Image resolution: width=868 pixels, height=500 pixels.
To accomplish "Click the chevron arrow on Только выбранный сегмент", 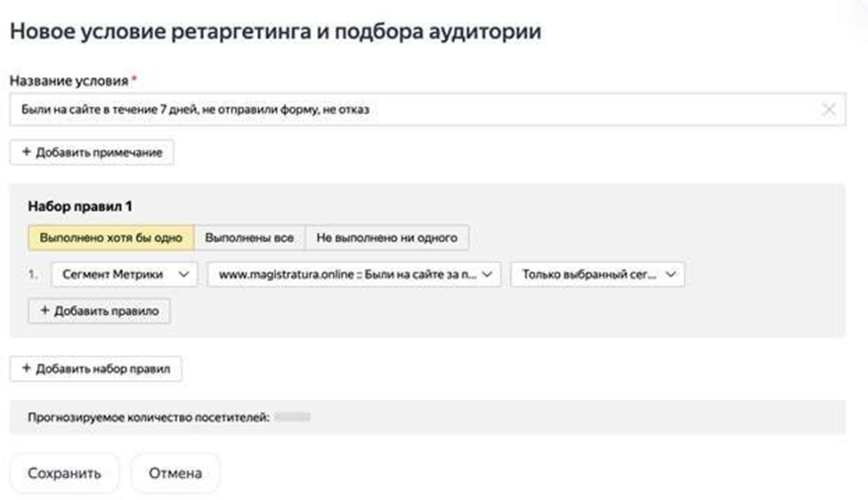I will [x=671, y=276].
